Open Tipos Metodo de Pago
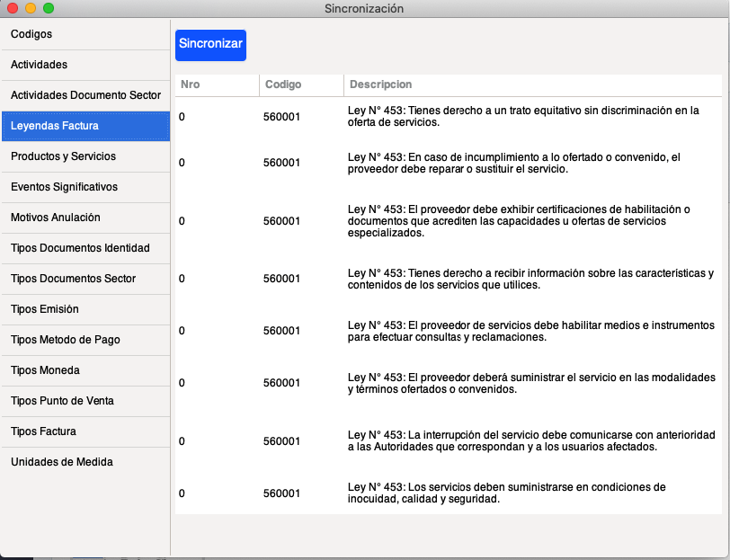 tap(85, 340)
